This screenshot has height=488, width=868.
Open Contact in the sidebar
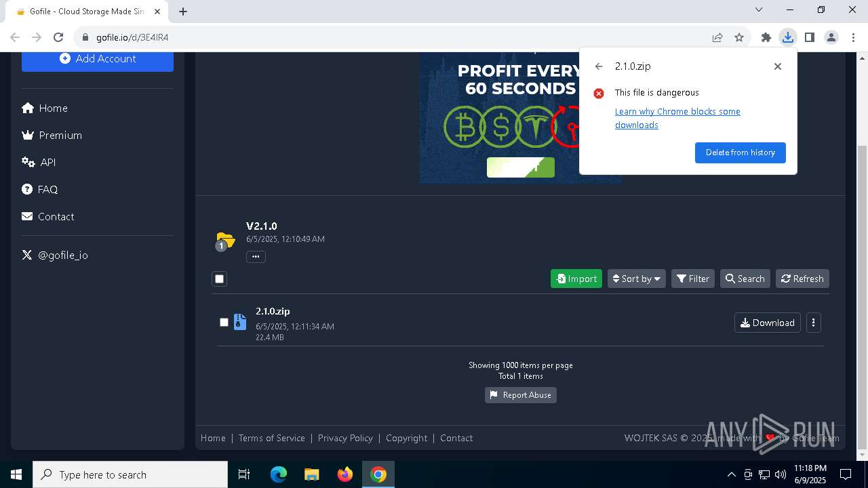tap(48, 216)
